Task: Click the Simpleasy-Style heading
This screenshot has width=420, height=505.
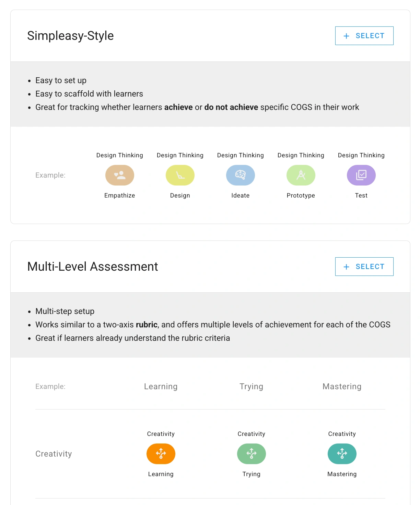Action: 70,36
